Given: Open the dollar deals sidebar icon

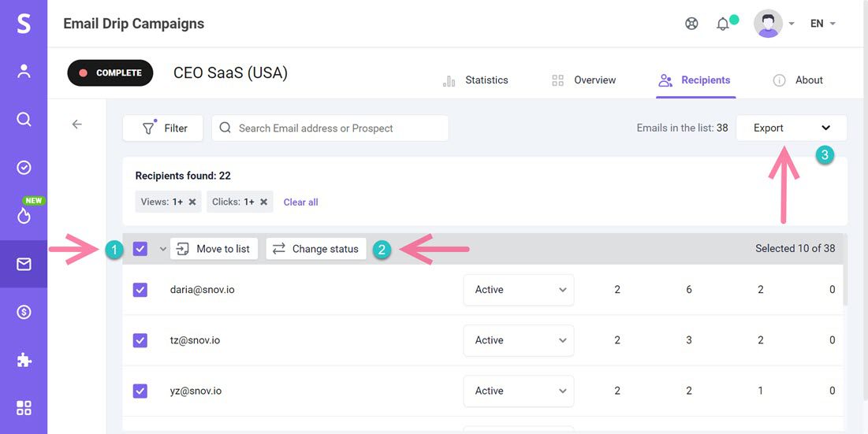Looking at the screenshot, I should pos(24,313).
